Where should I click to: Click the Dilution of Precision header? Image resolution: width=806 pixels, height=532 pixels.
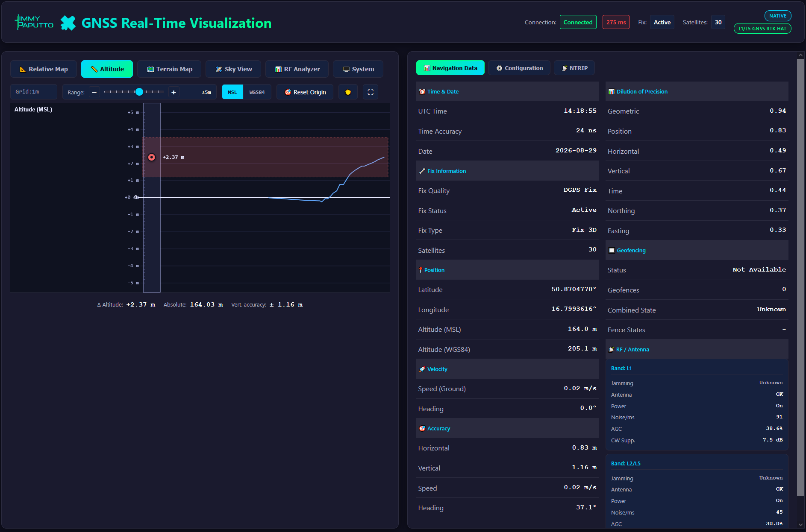coord(697,91)
